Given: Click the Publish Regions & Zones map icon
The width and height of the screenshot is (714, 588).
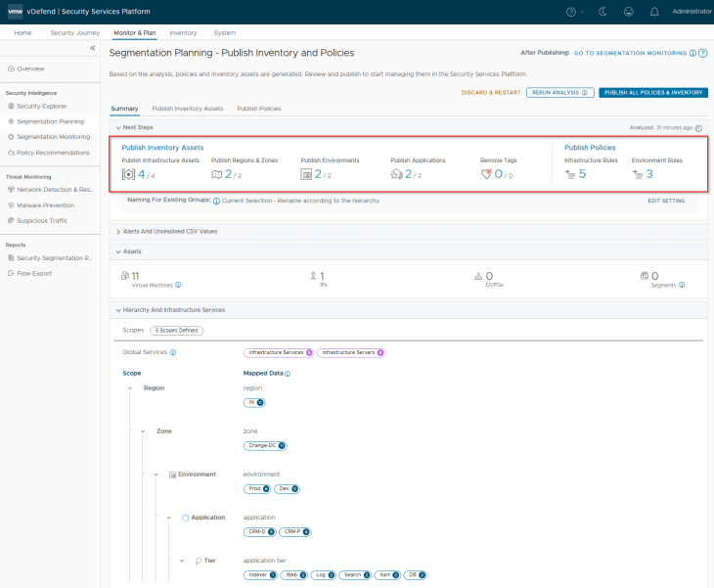Looking at the screenshot, I should (217, 174).
